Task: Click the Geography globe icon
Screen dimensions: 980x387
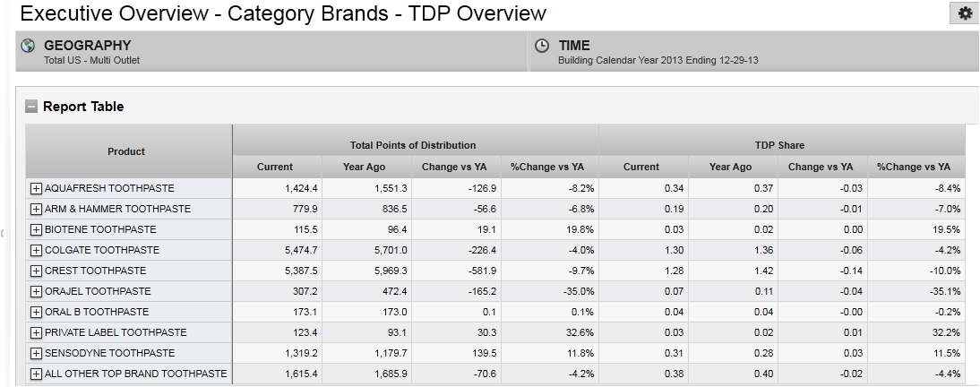Action: 28,46
